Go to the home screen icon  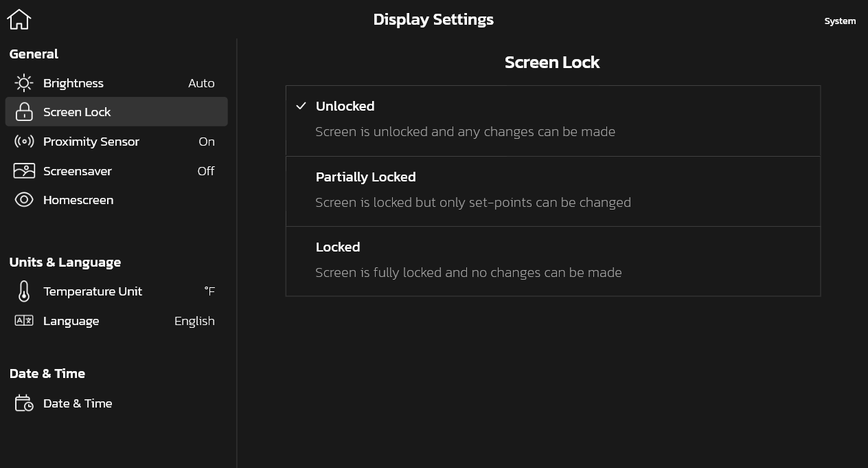[x=19, y=19]
